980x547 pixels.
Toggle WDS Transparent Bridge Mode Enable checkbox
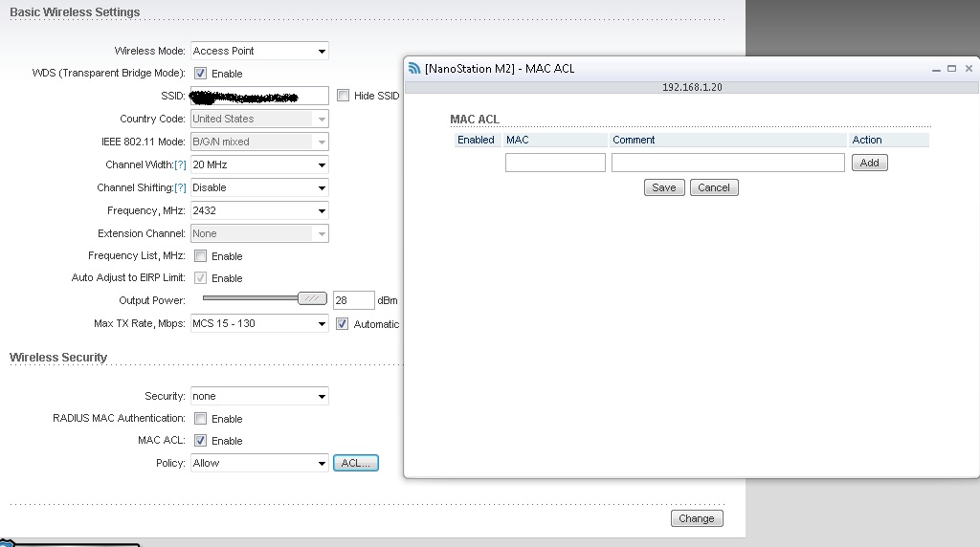200,73
